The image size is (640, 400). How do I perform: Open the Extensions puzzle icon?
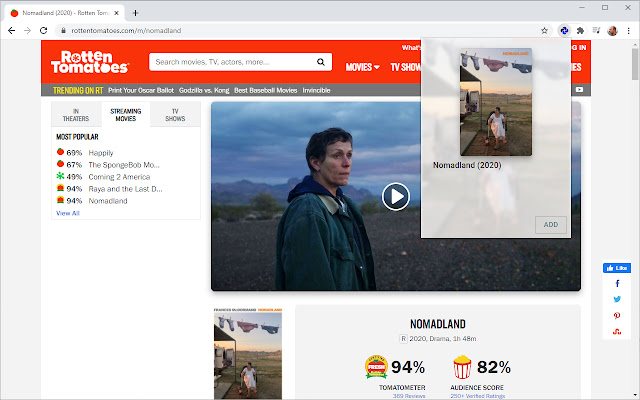(580, 31)
